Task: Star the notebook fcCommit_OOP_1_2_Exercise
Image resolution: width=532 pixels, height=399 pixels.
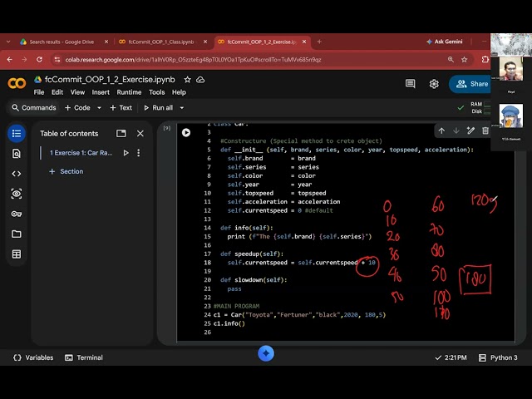Action: [x=187, y=80]
